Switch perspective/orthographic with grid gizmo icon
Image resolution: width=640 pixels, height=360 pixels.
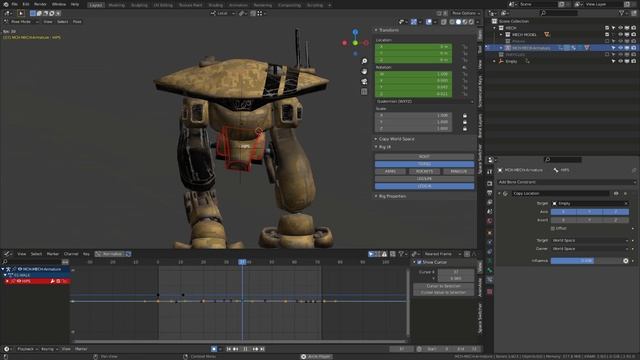point(364,92)
